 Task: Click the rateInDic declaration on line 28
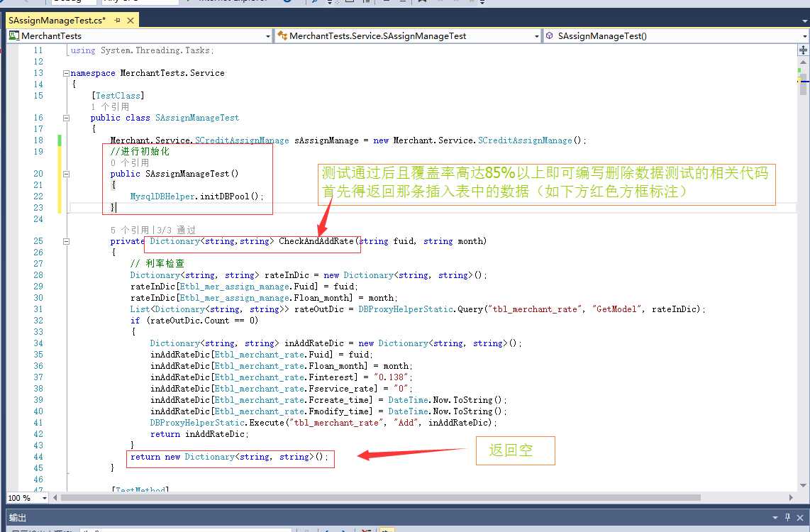[x=287, y=275]
